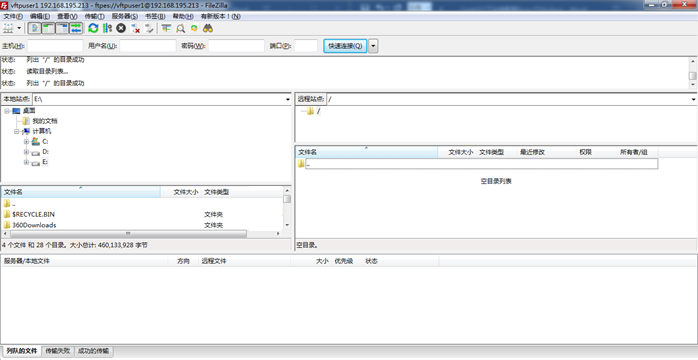
Task: Open the 文件(F) menu
Action: pos(13,16)
